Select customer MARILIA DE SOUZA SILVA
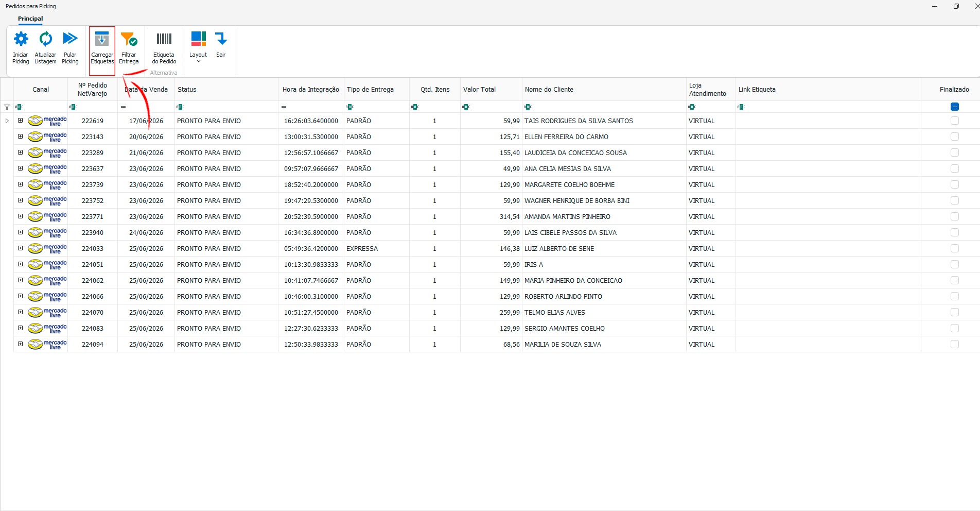This screenshot has width=980, height=511. click(563, 345)
